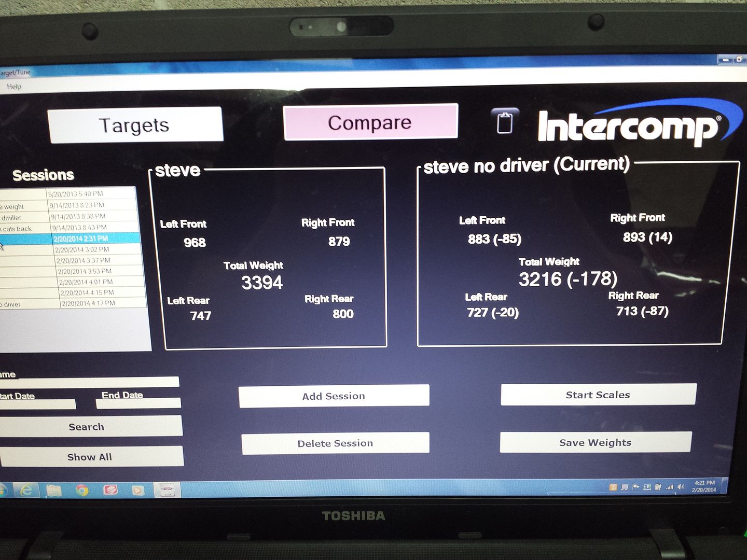Open the Action Center flag icon
This screenshot has height=560, width=747.
tap(636, 487)
